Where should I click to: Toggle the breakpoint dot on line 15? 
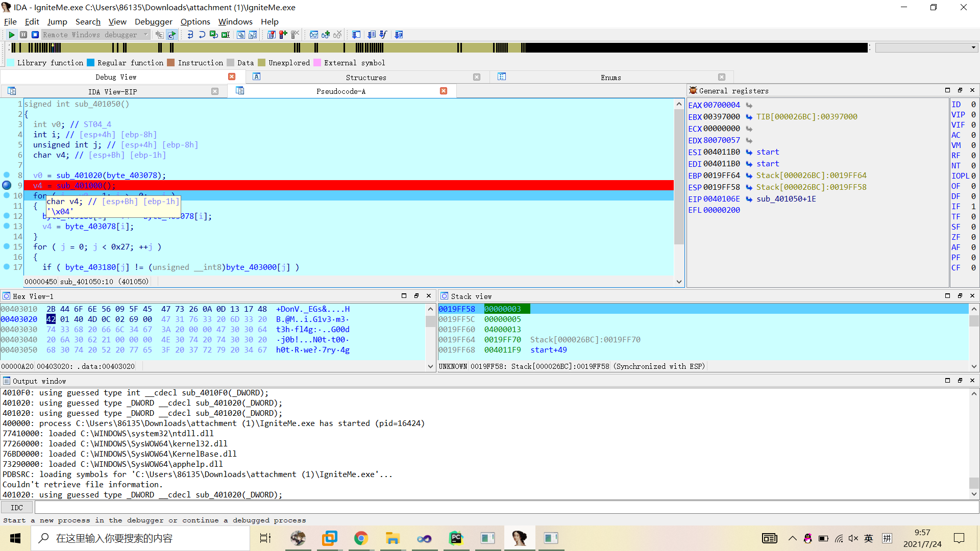(x=7, y=246)
